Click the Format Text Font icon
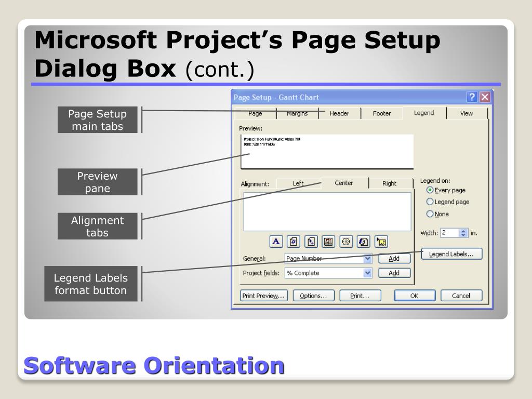The height and width of the screenshot is (399, 532). pos(276,242)
